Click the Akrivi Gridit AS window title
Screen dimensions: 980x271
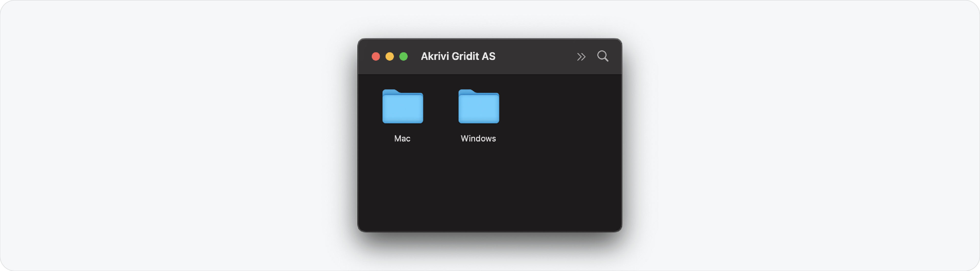(x=458, y=56)
